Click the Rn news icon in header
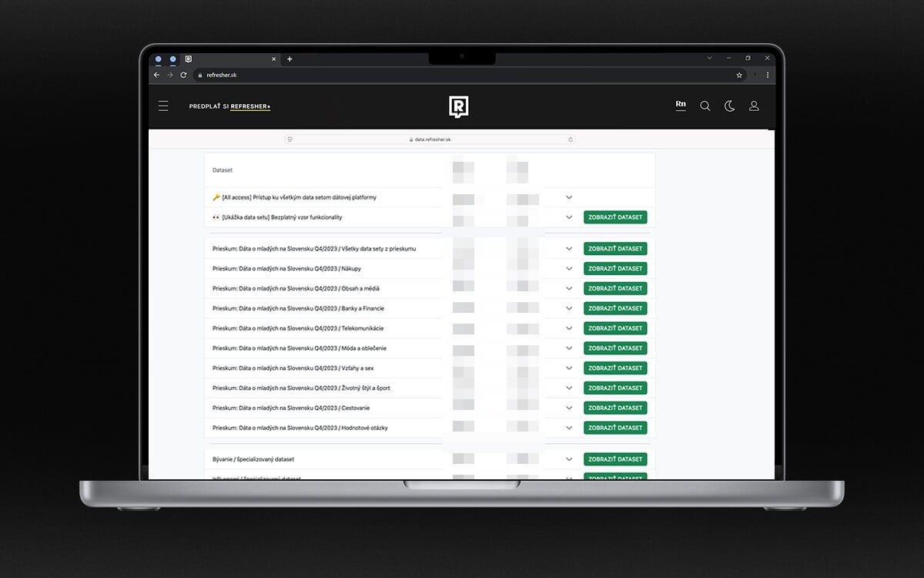Viewport: 924px width, 578px height. coord(681,105)
